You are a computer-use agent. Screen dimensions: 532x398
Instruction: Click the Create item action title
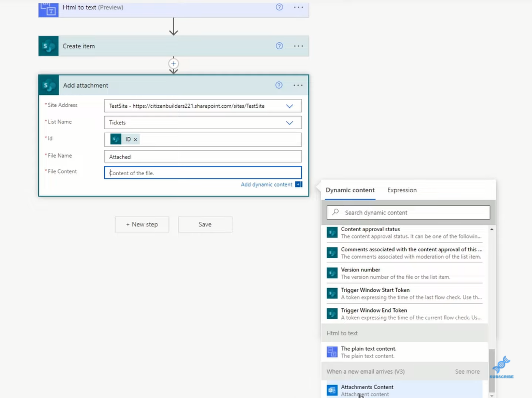tap(79, 46)
